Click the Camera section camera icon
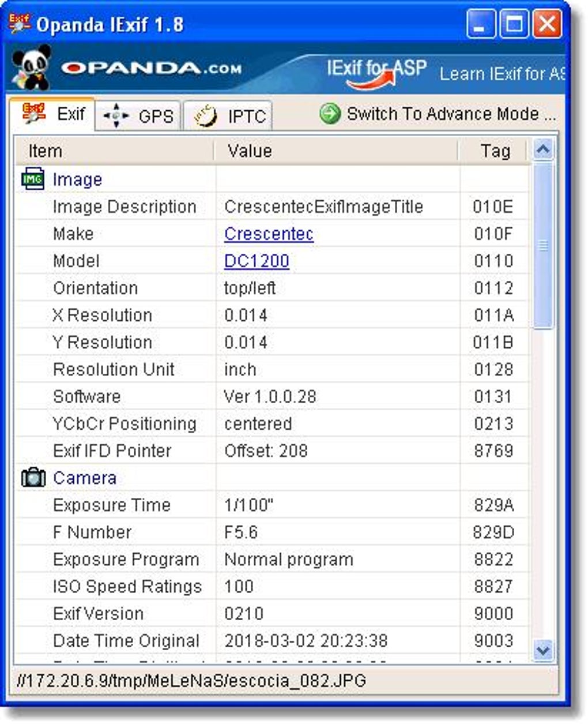Image resolution: width=588 pixels, height=724 pixels. pyautogui.click(x=33, y=478)
